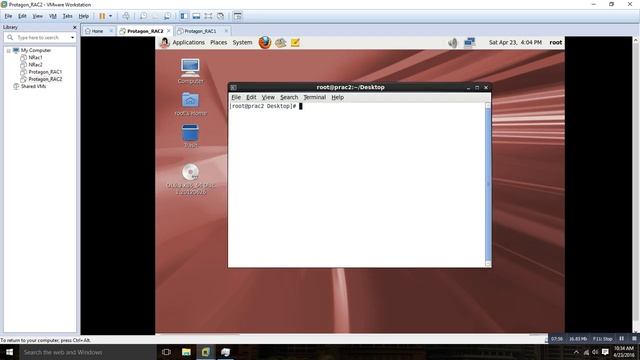Screen dimensions: 640x360
Task: Pause the recording in the overlay bar
Action: click(622, 338)
